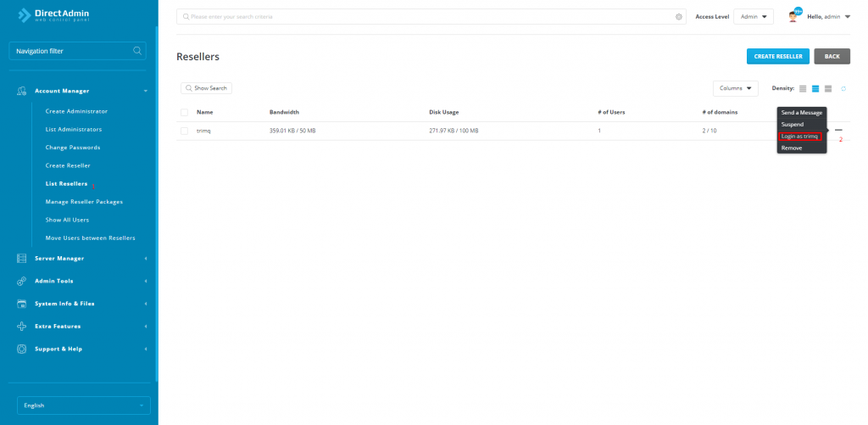This screenshot has height=425, width=868.
Task: Select all resellers with header checkbox
Action: click(x=184, y=112)
